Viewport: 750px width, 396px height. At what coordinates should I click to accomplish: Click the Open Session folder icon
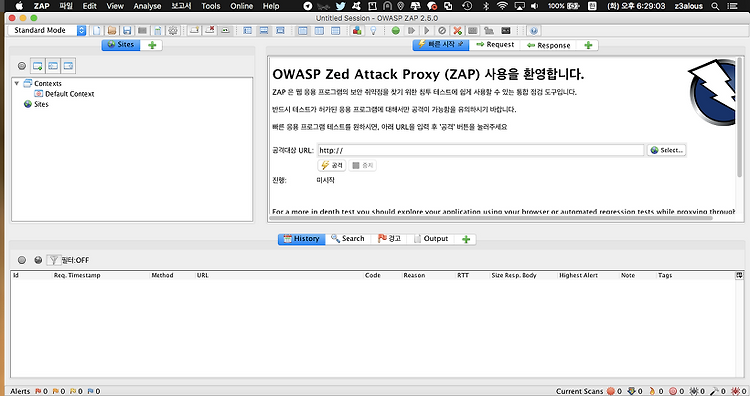(112, 31)
